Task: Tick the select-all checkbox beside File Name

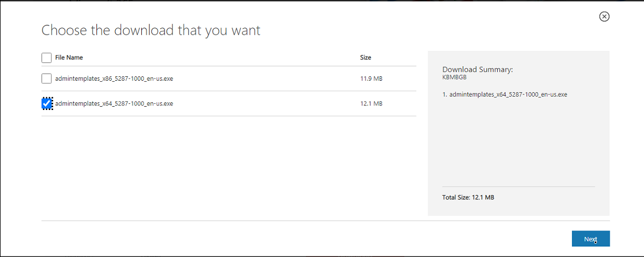Action: click(x=47, y=58)
